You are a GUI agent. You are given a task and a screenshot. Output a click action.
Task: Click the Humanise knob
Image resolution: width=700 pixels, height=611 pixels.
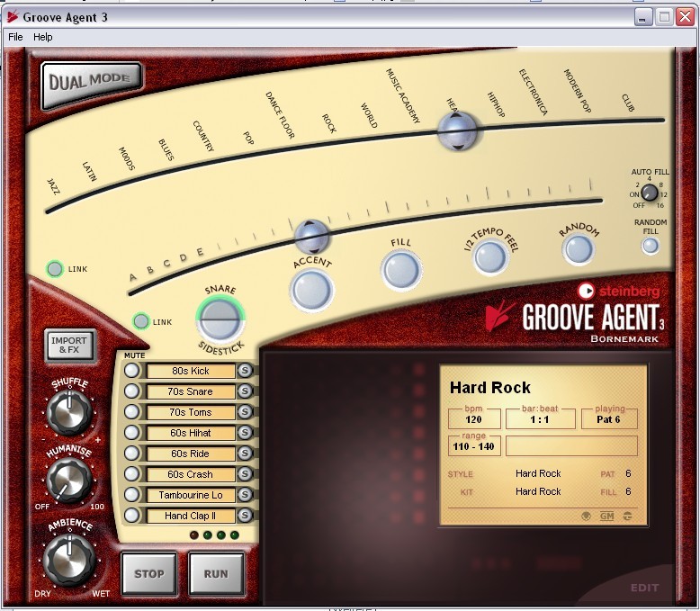(69, 480)
